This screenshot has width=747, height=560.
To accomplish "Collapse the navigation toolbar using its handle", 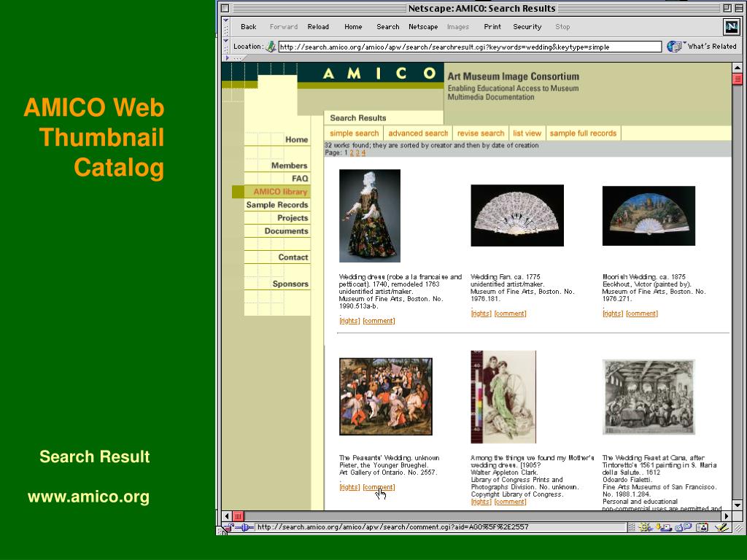I will tap(226, 27).
